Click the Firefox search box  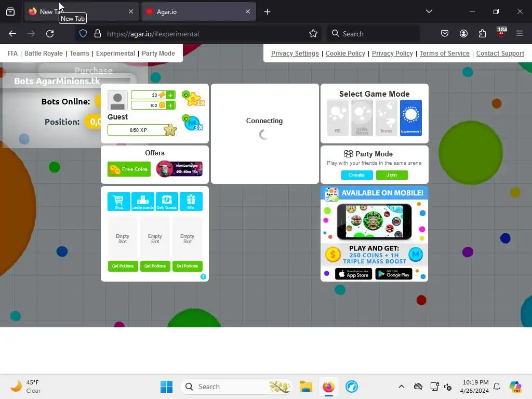coord(373,34)
